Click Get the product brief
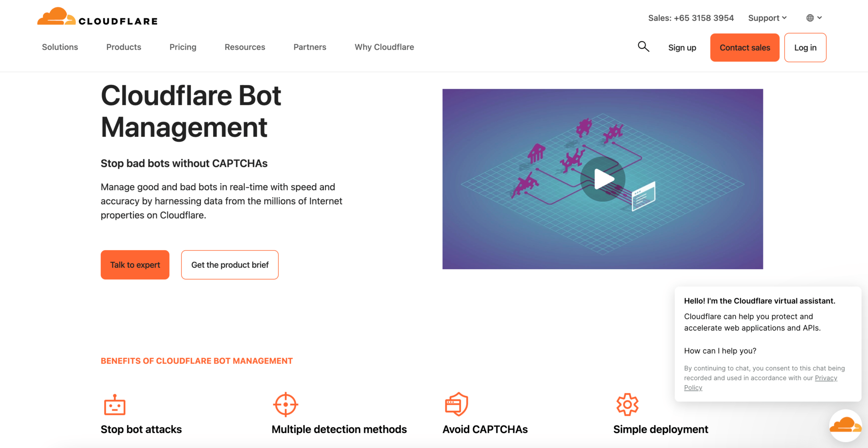This screenshot has height=448, width=868. [x=230, y=264]
